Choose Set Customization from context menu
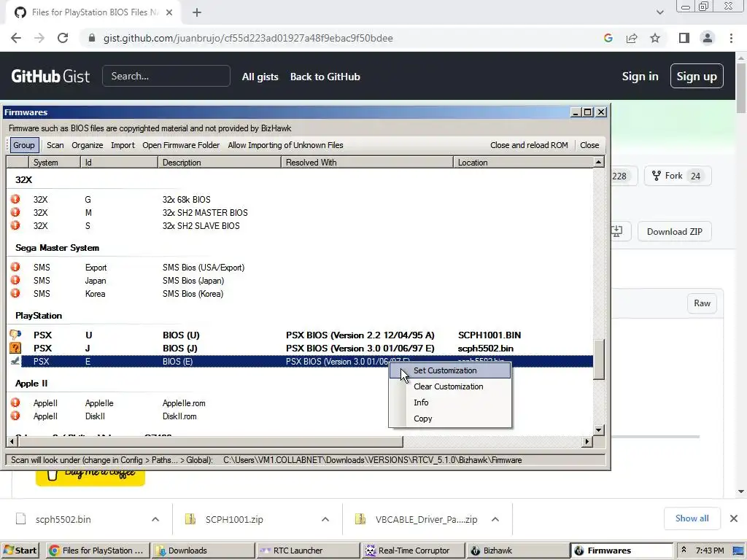This screenshot has height=560, width=747. 449,370
